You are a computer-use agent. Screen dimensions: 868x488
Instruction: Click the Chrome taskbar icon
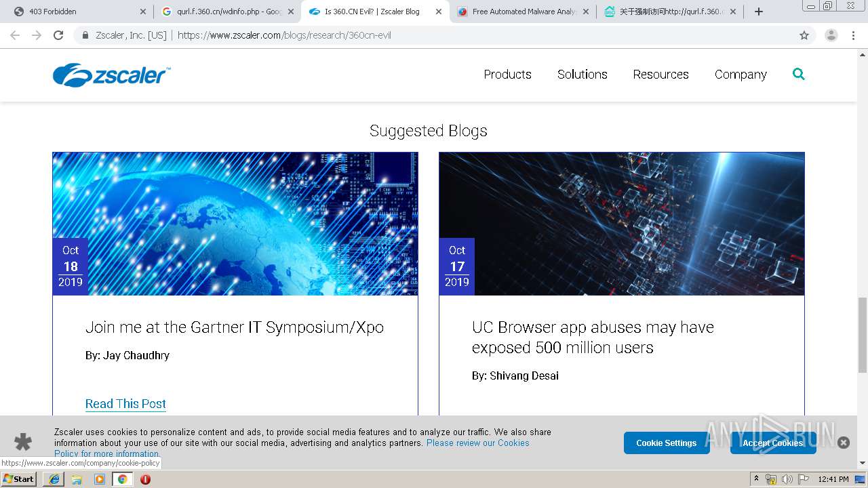pos(122,479)
